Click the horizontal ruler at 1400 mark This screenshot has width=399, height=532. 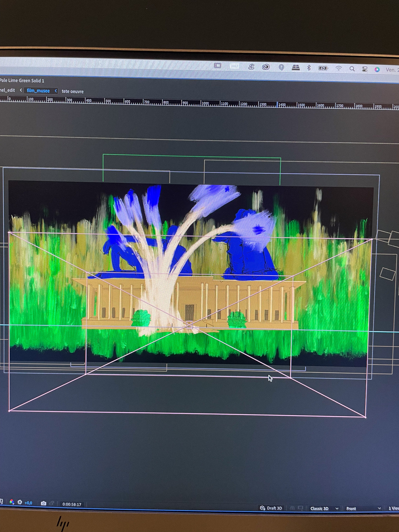[282, 105]
